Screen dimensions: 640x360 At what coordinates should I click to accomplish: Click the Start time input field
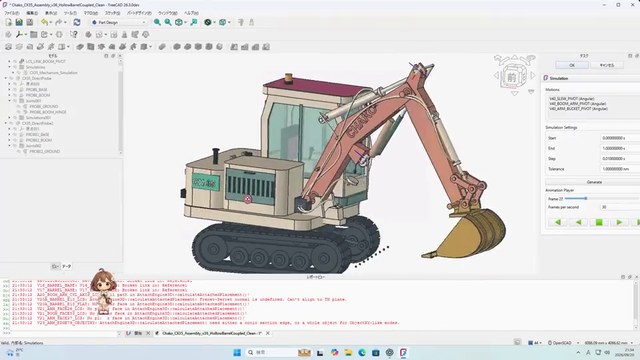(620, 138)
